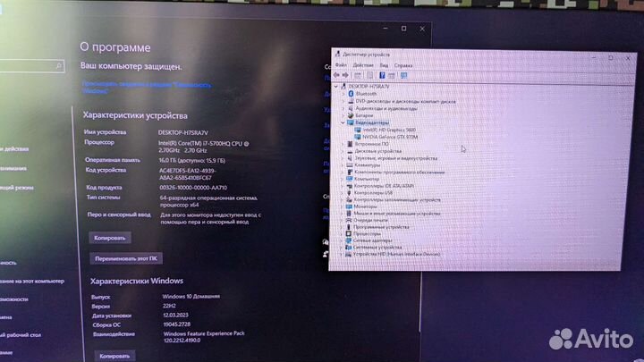Image resolution: width=644 pixels, height=362 pixels.
Task: Click the processor value Intel Core i7-5700HQ
Action: coord(204,147)
